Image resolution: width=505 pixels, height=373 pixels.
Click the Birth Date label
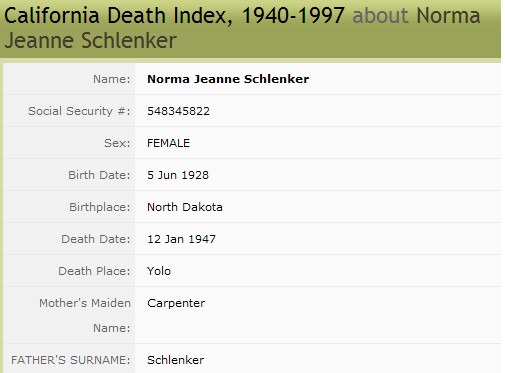99,175
